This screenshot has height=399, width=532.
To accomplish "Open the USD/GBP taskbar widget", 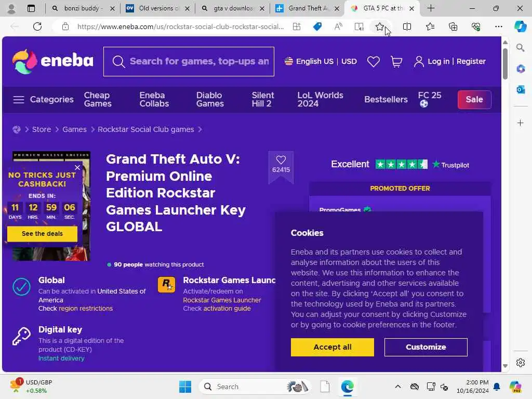I will tap(31, 386).
